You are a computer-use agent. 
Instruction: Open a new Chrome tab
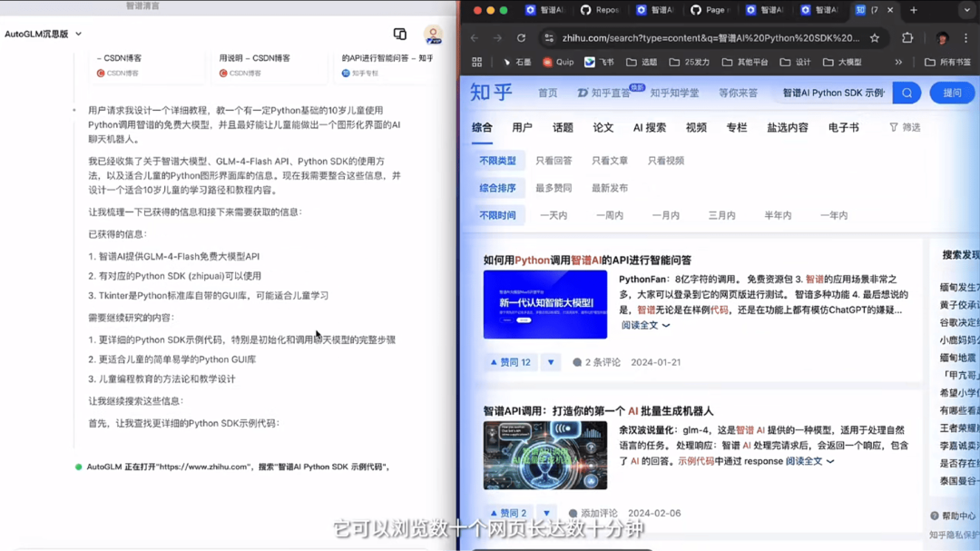point(914,10)
